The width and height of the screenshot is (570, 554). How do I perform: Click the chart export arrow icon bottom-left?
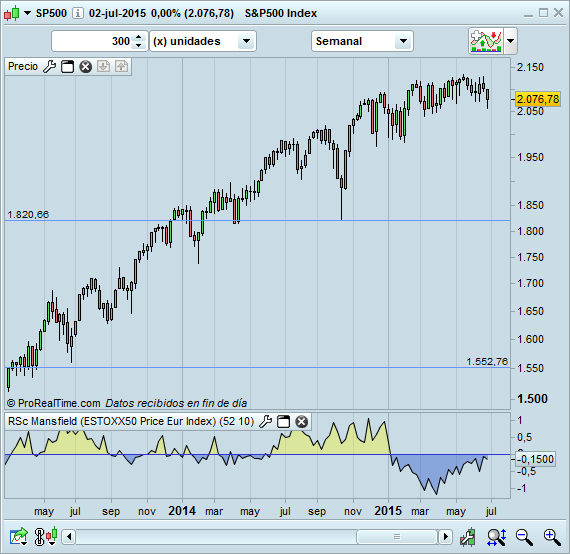point(19,537)
